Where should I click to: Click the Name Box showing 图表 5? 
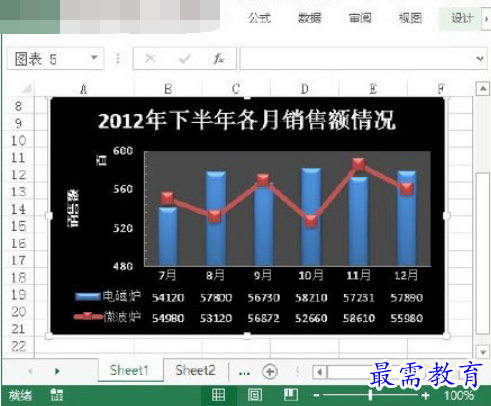tap(55, 59)
